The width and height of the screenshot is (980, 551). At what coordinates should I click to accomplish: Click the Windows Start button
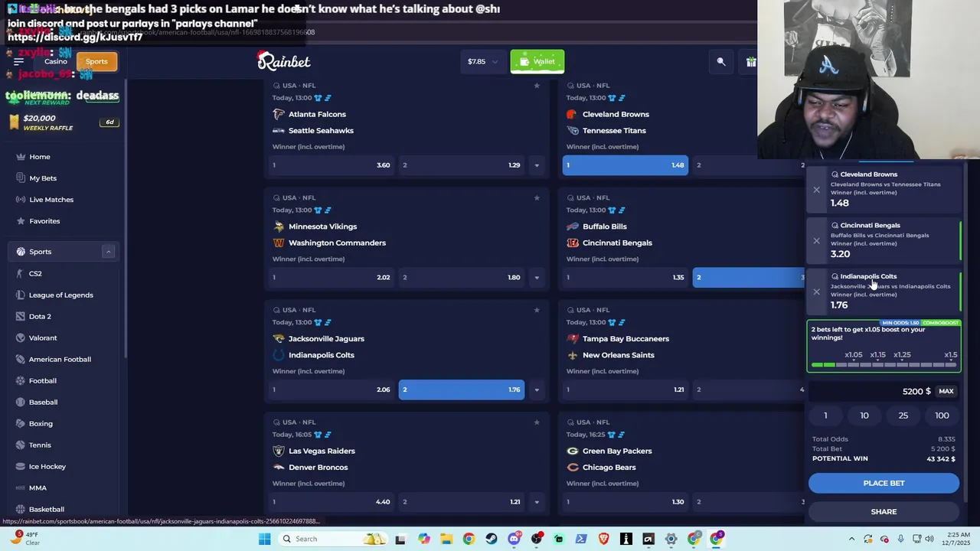[264, 539]
